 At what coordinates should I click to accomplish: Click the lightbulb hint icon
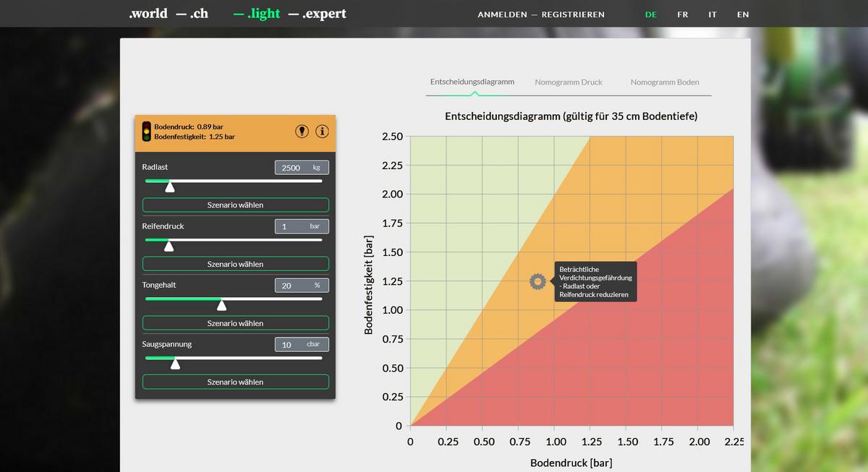tap(302, 131)
